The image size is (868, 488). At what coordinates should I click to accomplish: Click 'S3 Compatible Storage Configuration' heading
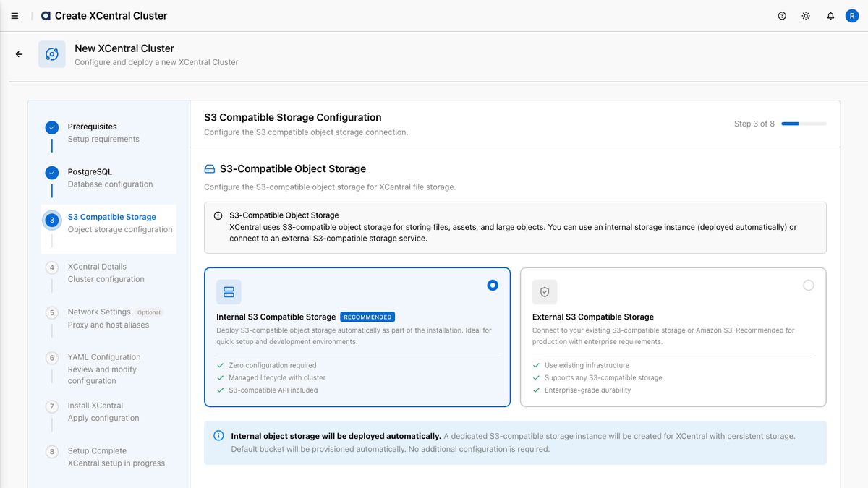(293, 117)
